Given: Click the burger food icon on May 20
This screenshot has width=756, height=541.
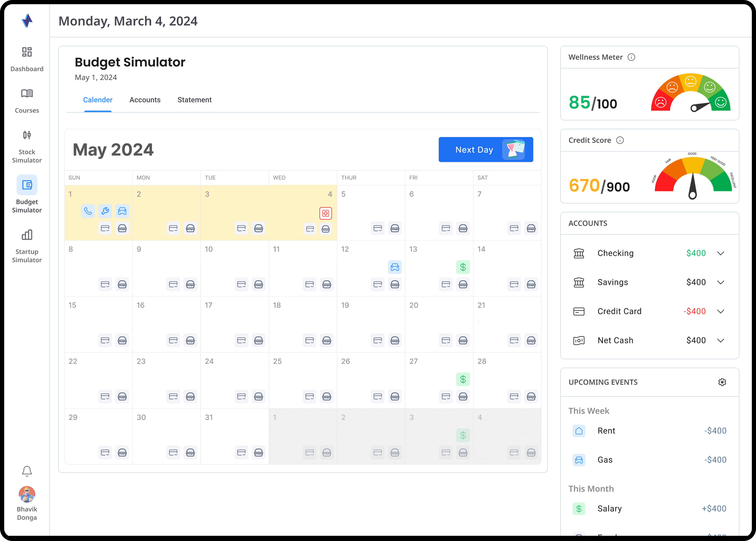Looking at the screenshot, I should tap(463, 340).
